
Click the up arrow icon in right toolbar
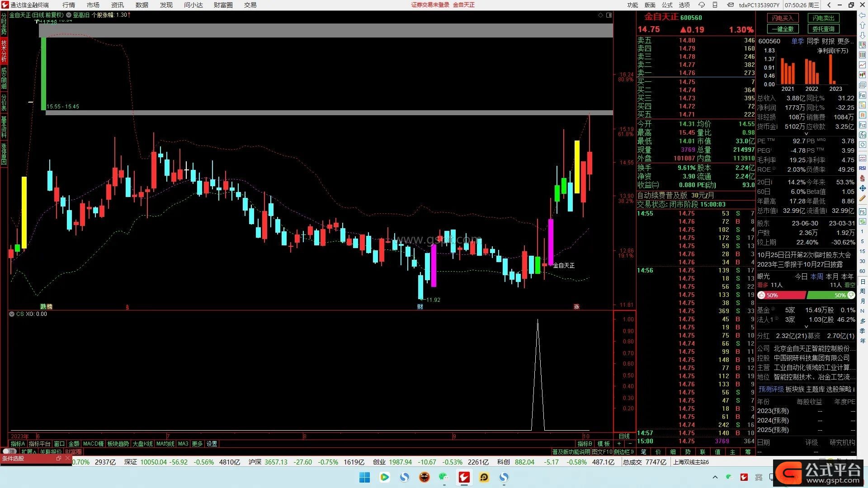click(863, 25)
